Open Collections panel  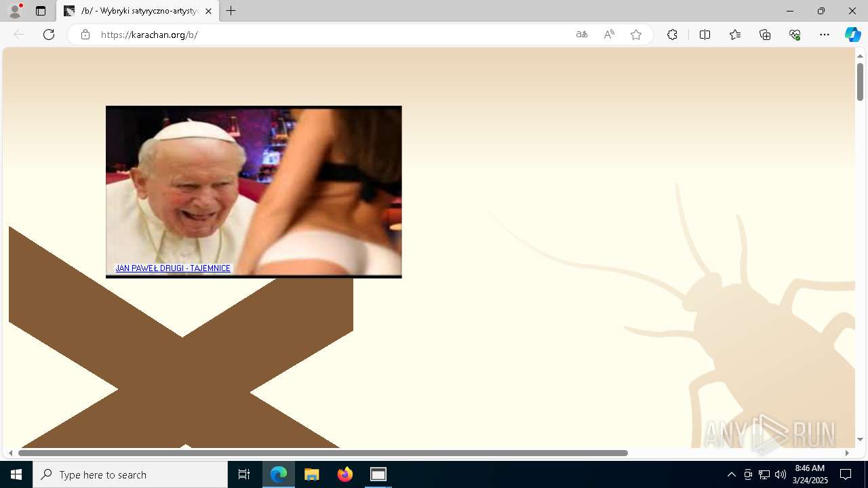point(765,35)
